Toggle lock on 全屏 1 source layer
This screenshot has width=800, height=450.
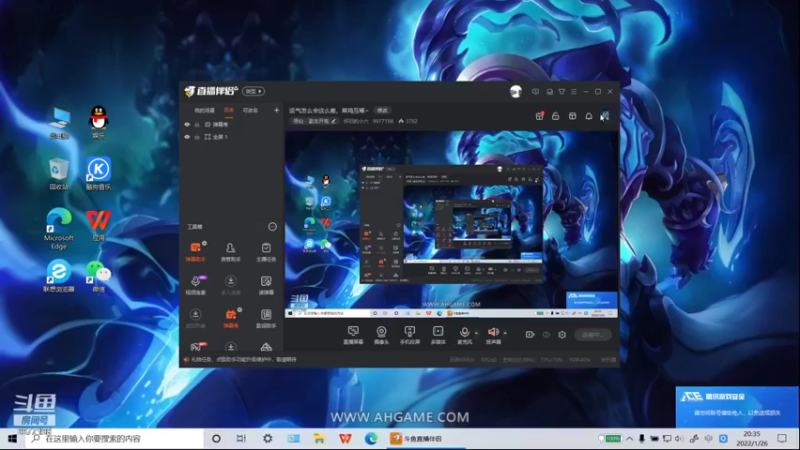[197, 137]
